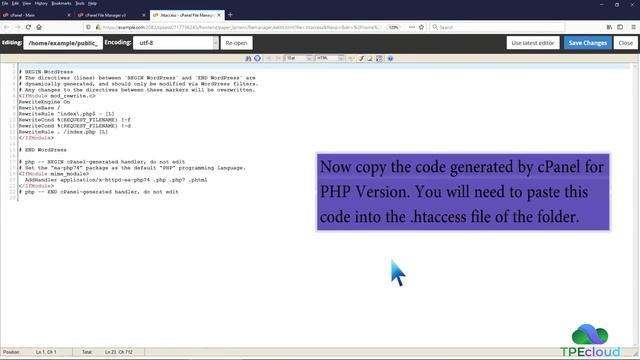Click the pen-shaped icon in editor toolbar

(x=361, y=58)
